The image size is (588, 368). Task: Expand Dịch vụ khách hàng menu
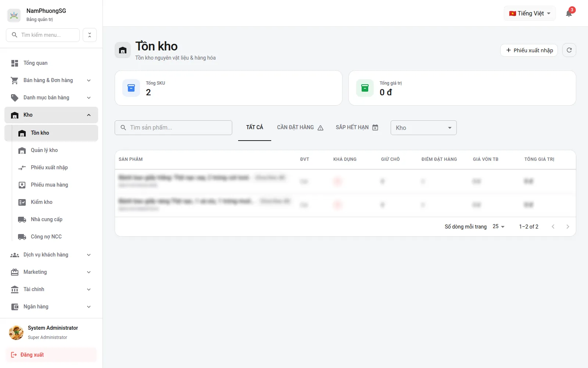(x=51, y=255)
